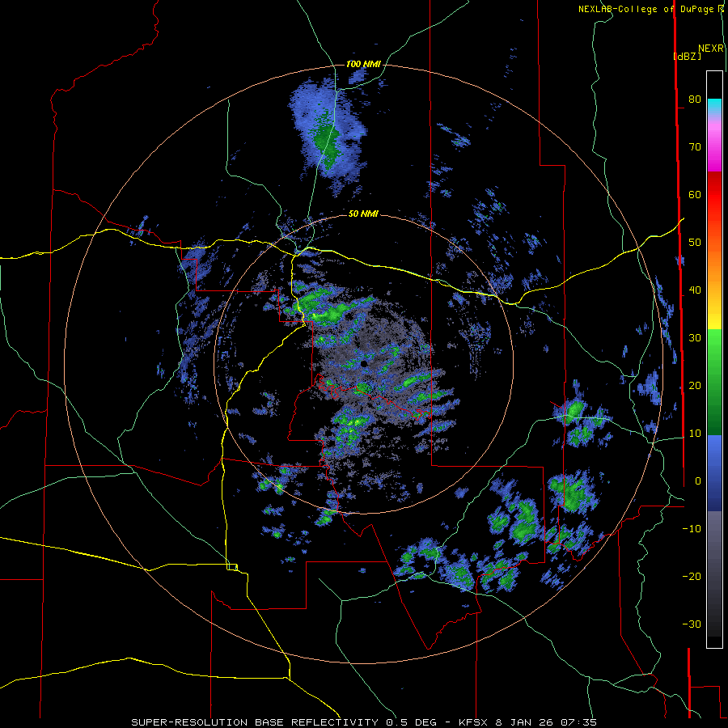Select the 60 value on the dBZ scale

pyautogui.click(x=695, y=194)
